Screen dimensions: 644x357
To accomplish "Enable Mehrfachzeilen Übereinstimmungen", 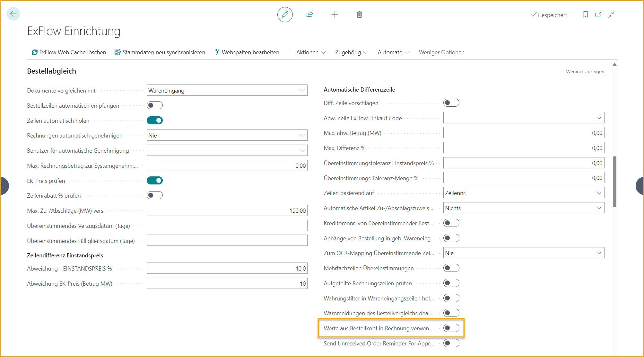I will point(451,268).
